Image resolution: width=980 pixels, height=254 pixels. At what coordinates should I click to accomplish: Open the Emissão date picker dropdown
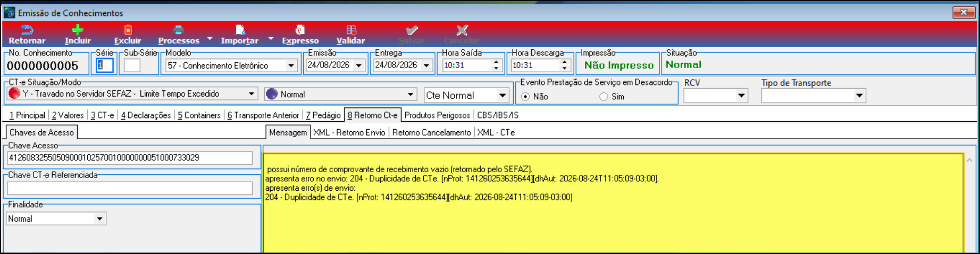(359, 65)
